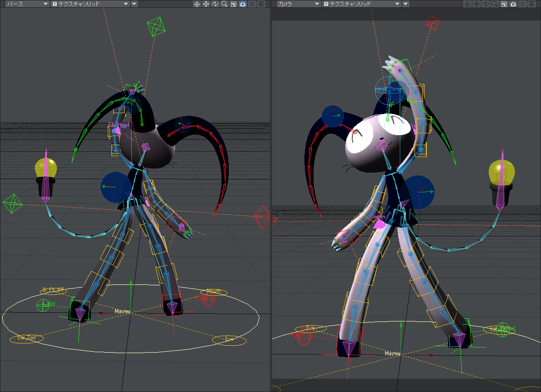The height and width of the screenshot is (392, 541).
Task: Click the save viewport icon in perspective viewport
Action: click(x=261, y=4)
